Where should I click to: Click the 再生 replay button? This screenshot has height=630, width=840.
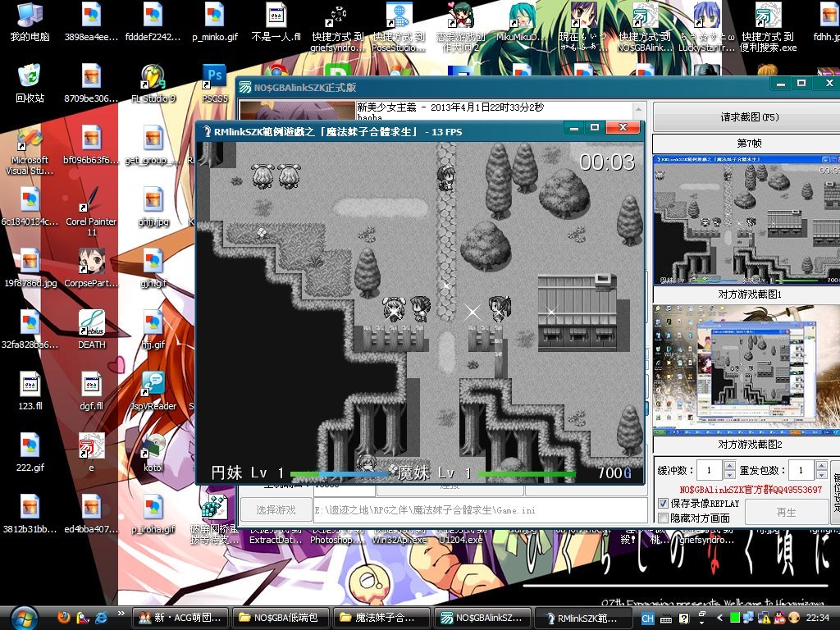[786, 512]
